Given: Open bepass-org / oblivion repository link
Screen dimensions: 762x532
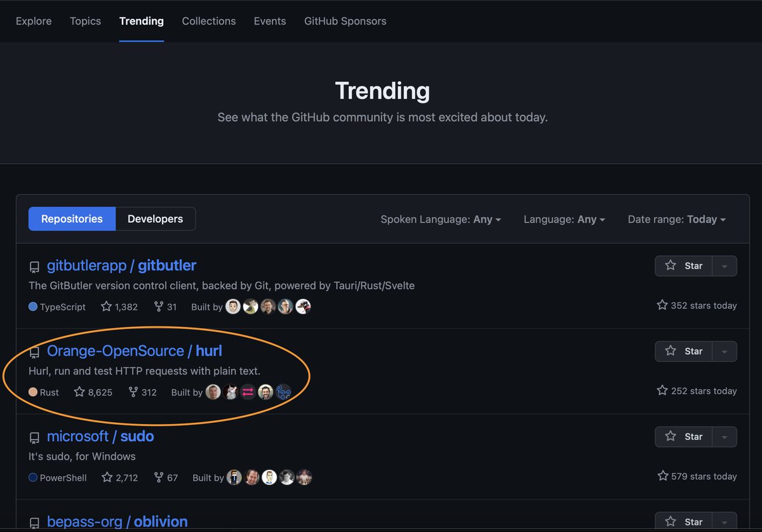Looking at the screenshot, I should (117, 522).
